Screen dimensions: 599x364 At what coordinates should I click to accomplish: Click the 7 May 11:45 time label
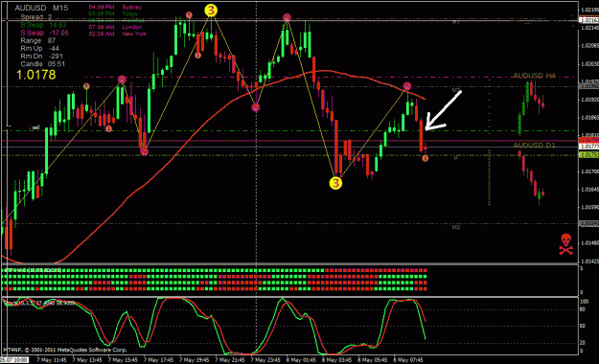coord(52,360)
